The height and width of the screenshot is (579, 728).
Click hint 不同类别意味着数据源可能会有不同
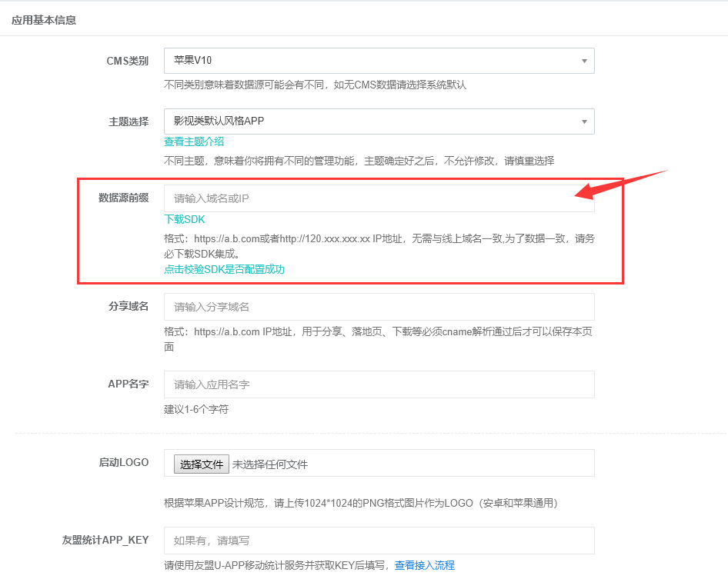pos(316,85)
